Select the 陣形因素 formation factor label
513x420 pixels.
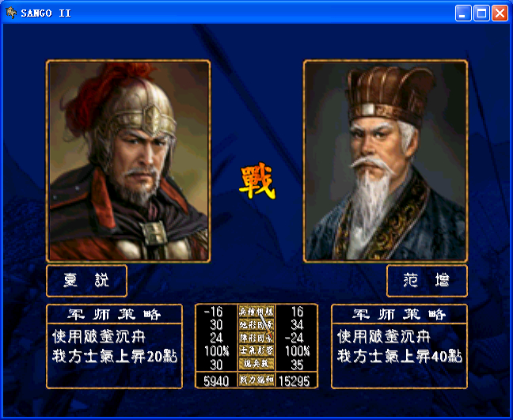[256, 338]
